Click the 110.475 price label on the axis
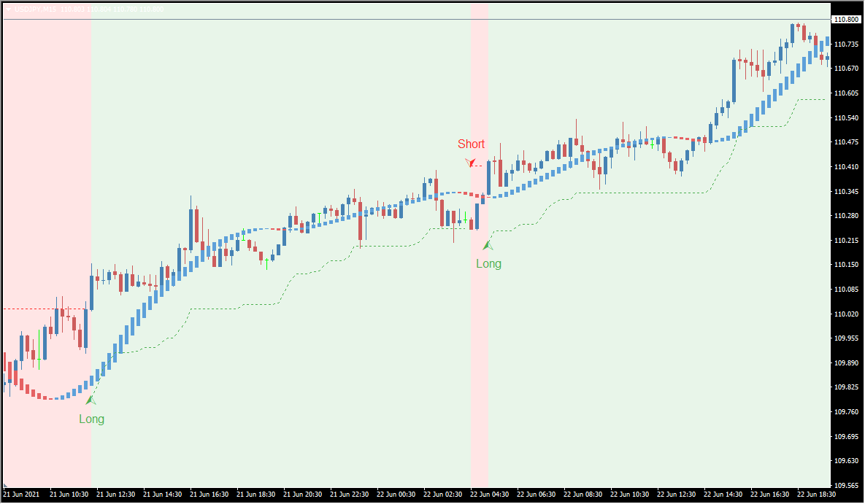 pos(846,142)
